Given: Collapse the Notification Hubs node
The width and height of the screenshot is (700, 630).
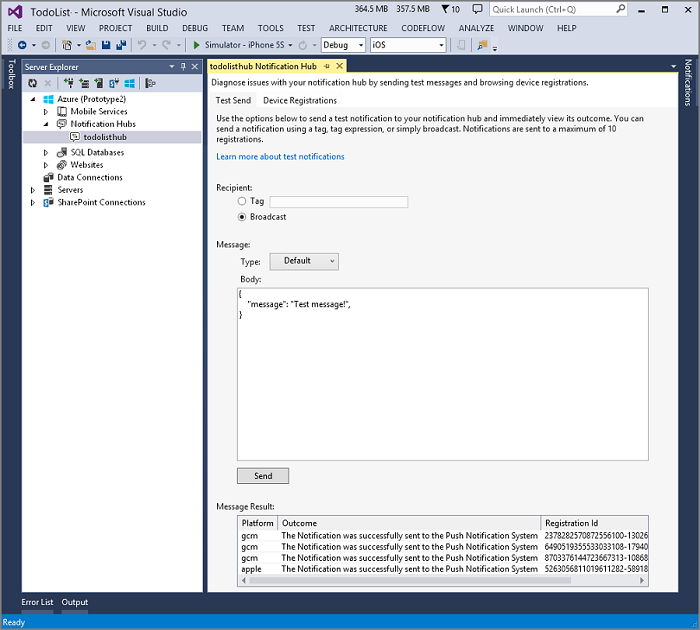Looking at the screenshot, I should 46,124.
